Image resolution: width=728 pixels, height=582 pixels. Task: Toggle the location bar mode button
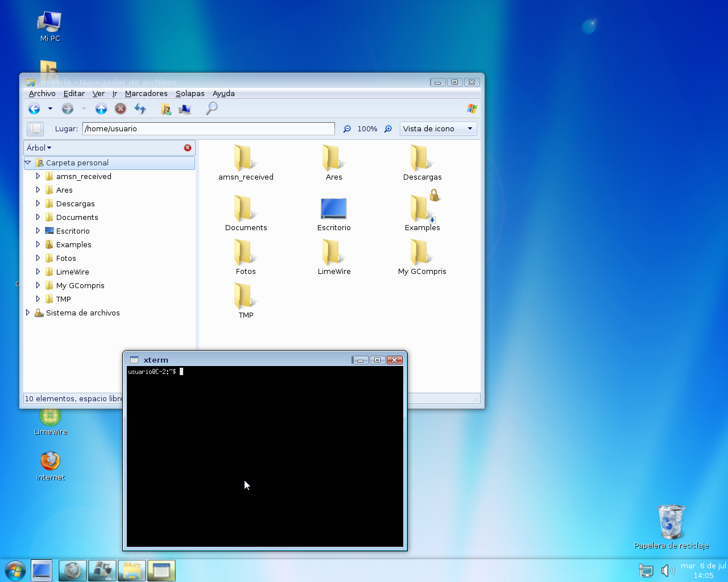pyautogui.click(x=35, y=129)
